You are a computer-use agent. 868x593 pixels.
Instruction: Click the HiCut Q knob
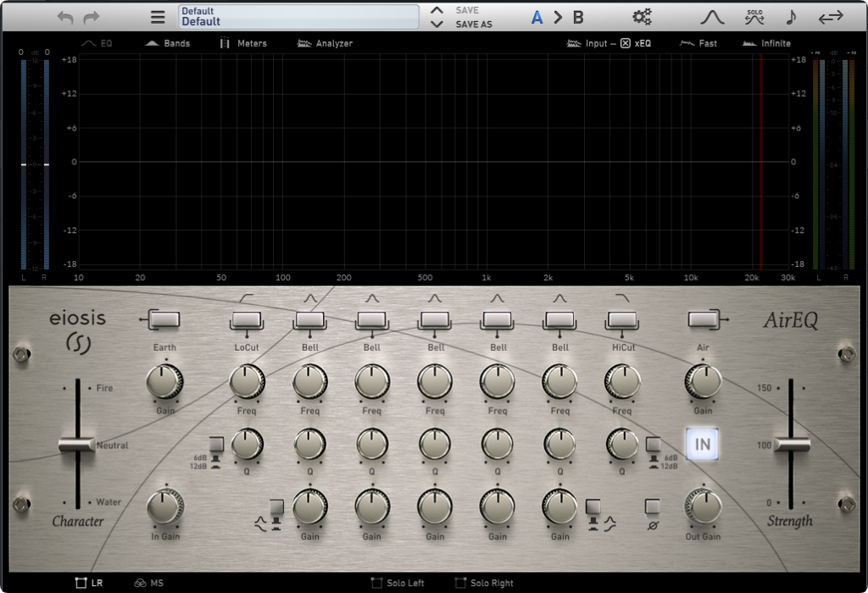[x=622, y=444]
